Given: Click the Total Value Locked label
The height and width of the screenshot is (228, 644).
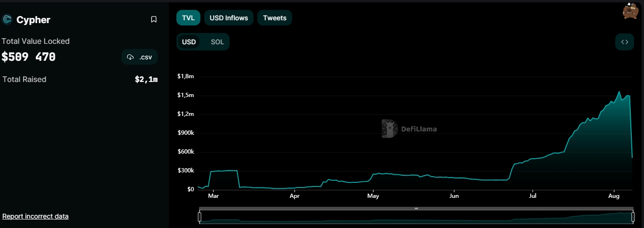Looking at the screenshot, I should (x=36, y=41).
